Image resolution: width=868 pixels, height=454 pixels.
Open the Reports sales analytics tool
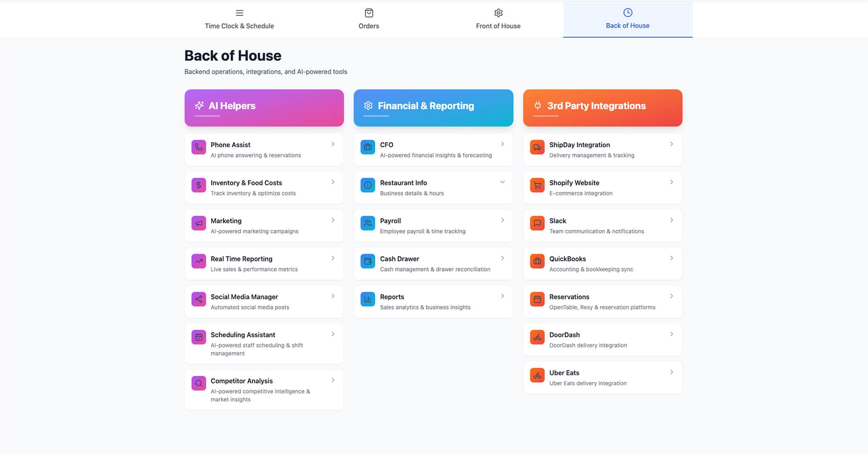coord(433,301)
